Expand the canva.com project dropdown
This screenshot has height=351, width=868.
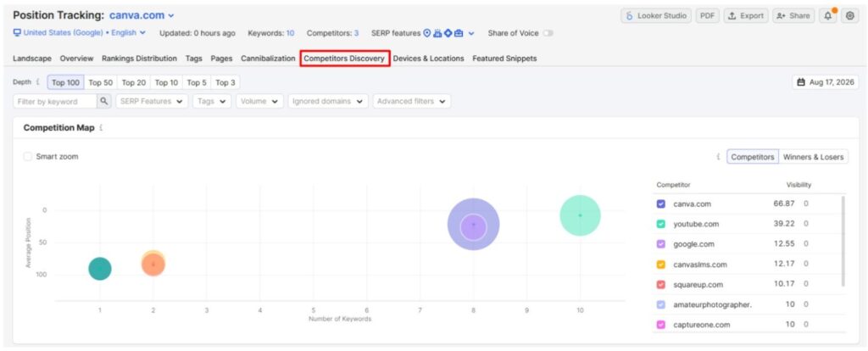pyautogui.click(x=142, y=15)
